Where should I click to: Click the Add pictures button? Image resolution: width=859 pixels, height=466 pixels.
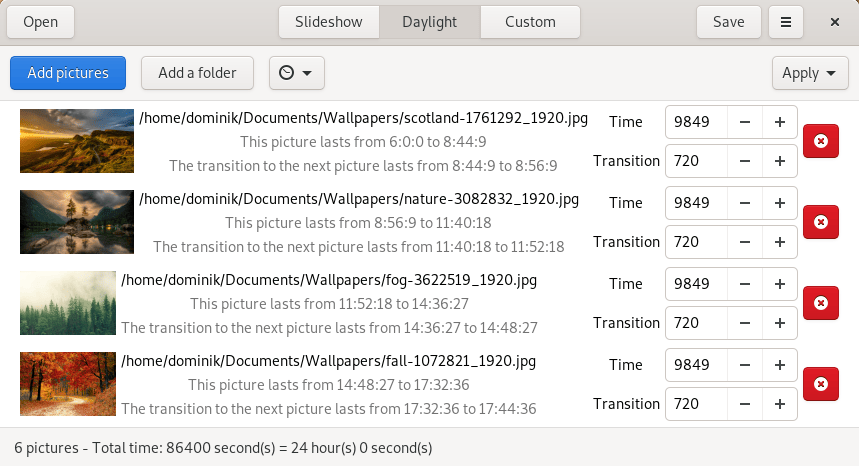67,73
